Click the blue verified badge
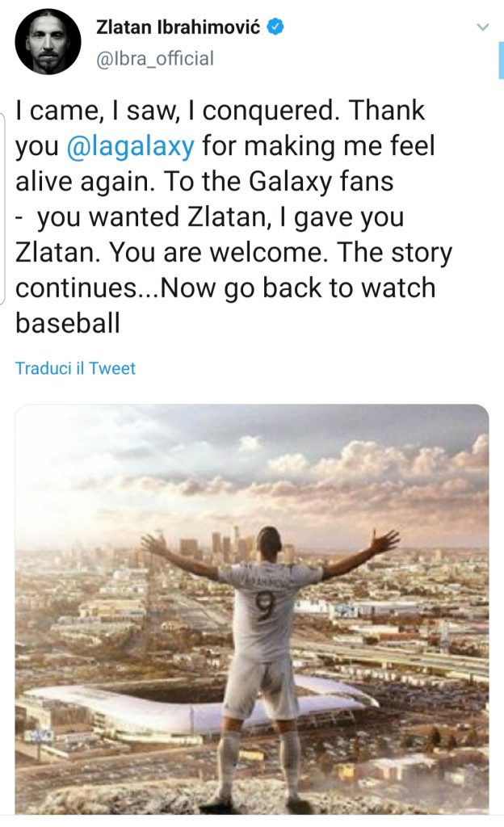Screen dimensions: 504x827 275,27
